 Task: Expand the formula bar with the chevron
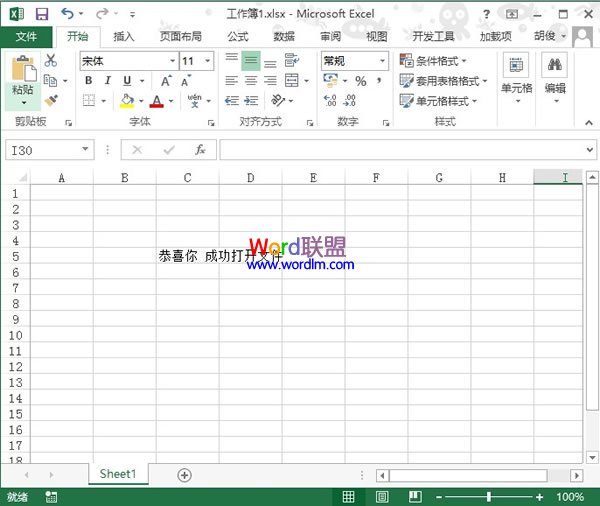[x=590, y=150]
